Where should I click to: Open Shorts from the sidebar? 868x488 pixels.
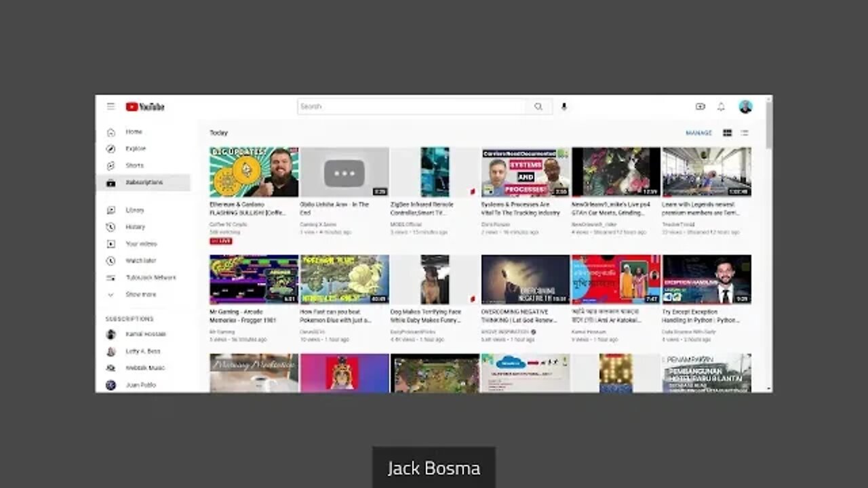[134, 165]
